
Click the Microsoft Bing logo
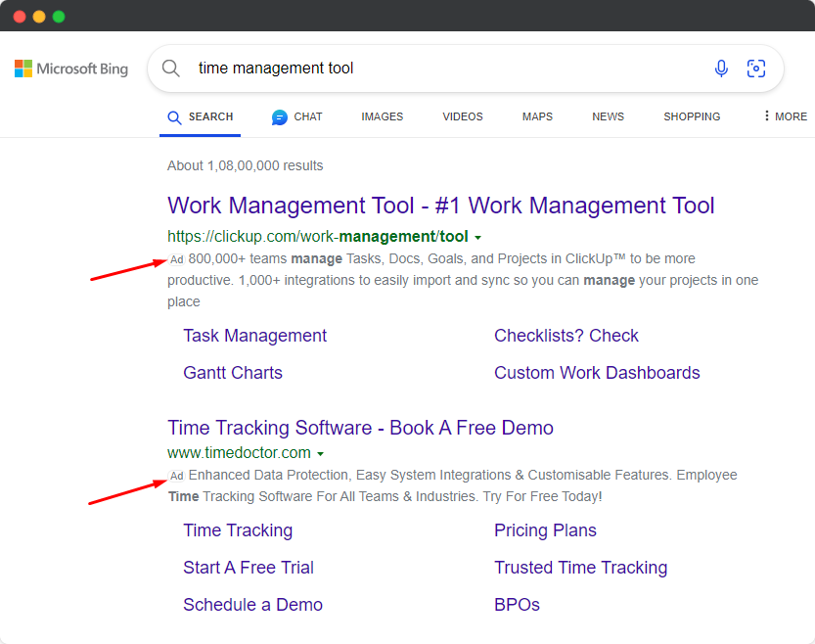point(71,69)
